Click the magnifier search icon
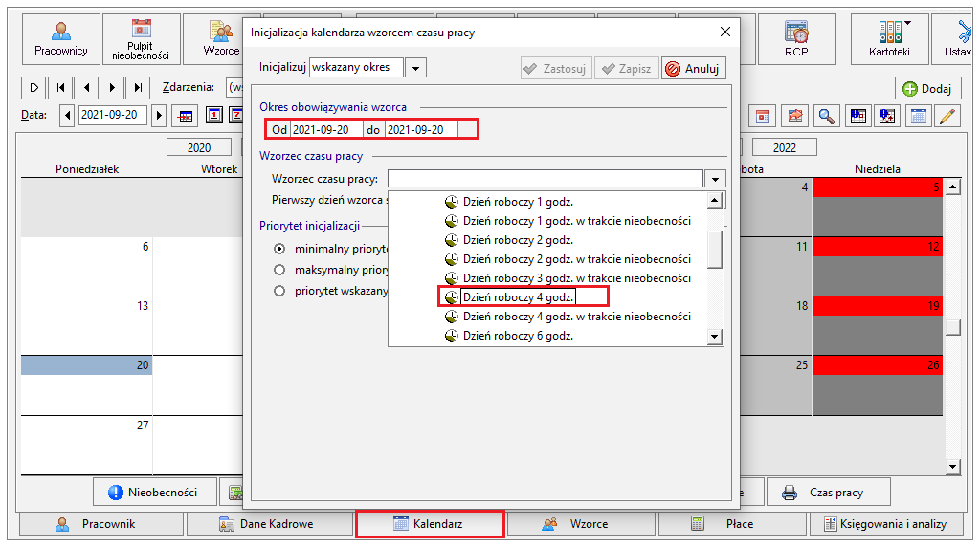This screenshot has width=980, height=549. coord(826,116)
